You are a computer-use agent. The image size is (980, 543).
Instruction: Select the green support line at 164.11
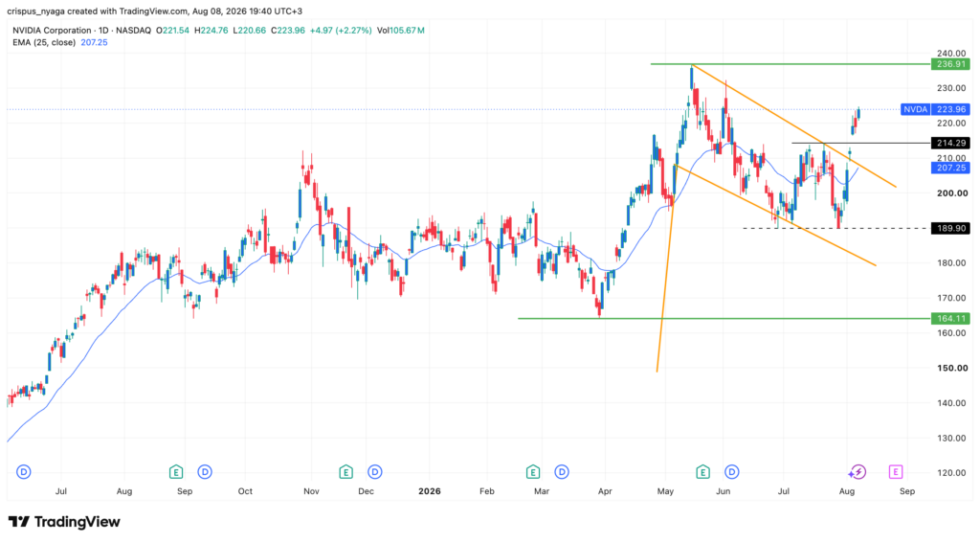coord(724,318)
